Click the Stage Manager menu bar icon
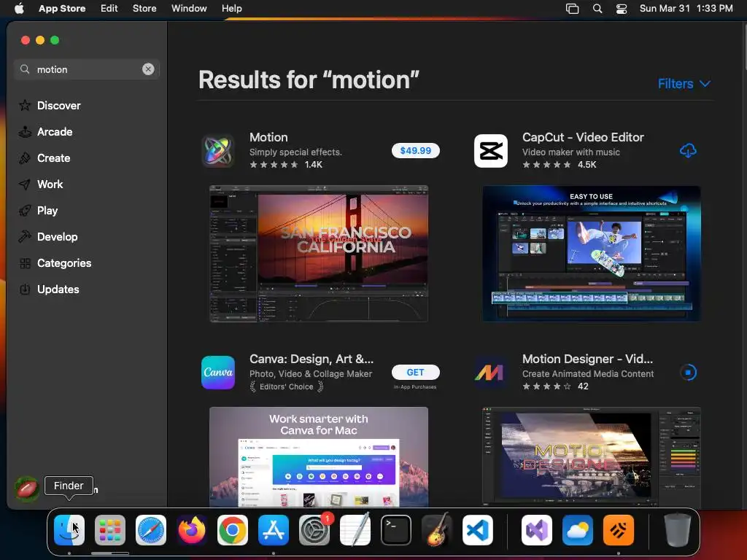The height and width of the screenshot is (560, 747). tap(572, 8)
